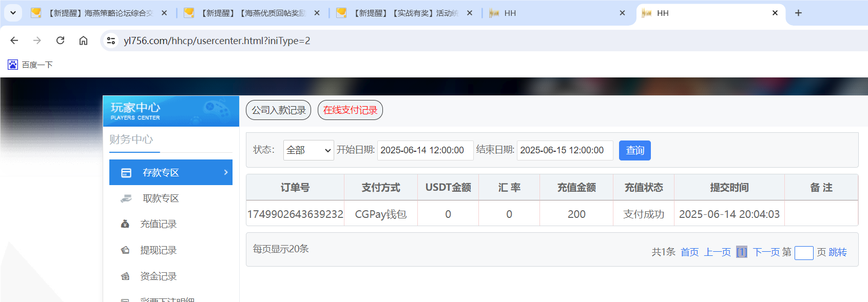The width and height of the screenshot is (868, 302).
Task: Click the 跳转 jump link
Action: 838,252
